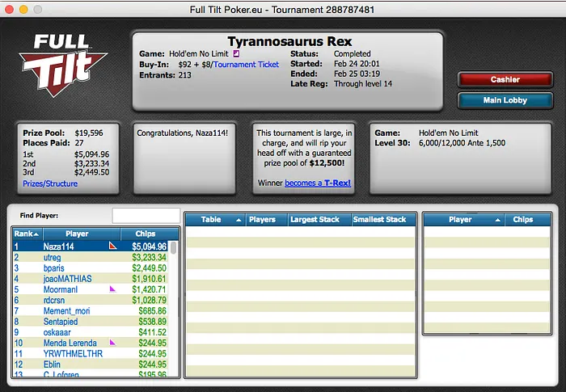Return to the Main Lobby
This screenshot has width=566, height=392.
[x=505, y=100]
